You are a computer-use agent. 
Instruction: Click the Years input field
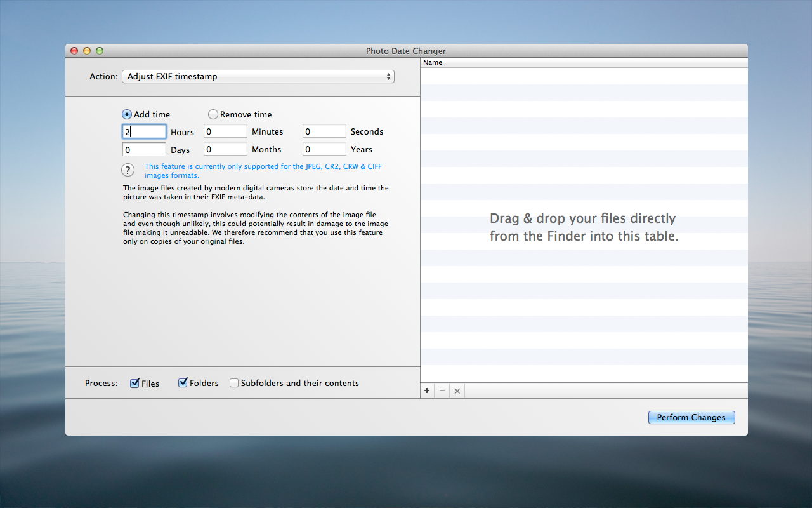tap(324, 149)
